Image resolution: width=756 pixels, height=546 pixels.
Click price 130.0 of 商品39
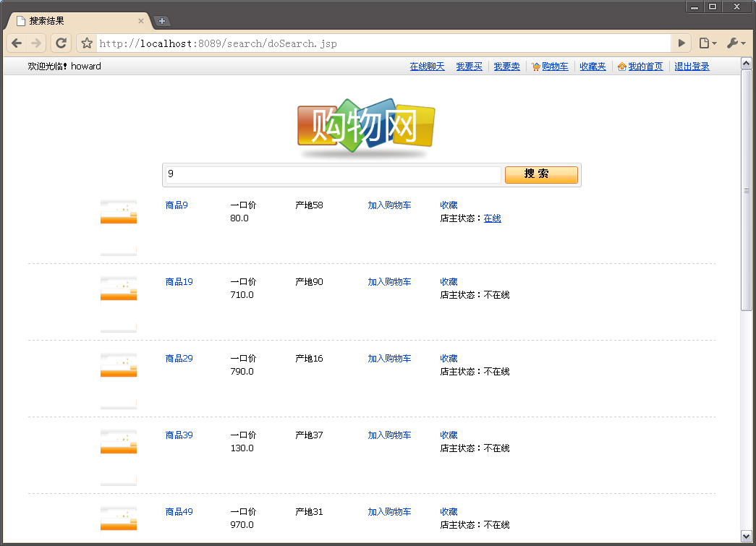(242, 448)
